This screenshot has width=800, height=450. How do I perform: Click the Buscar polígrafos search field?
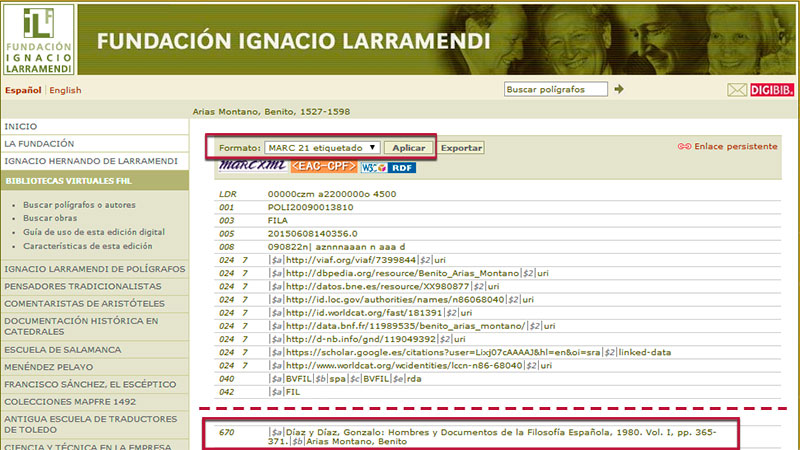tap(556, 89)
